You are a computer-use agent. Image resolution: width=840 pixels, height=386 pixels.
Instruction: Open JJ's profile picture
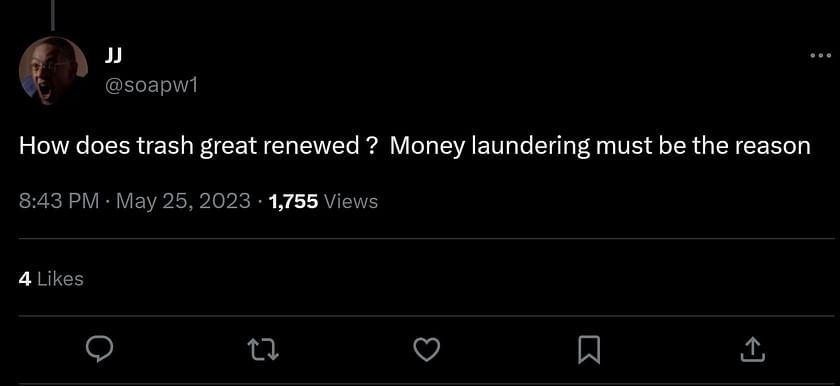[54, 71]
